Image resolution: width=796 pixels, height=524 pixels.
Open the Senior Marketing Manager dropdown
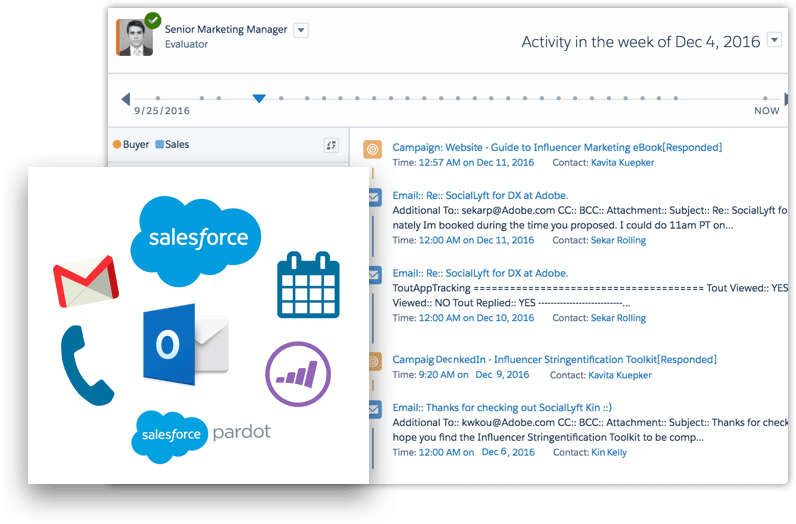pyautogui.click(x=301, y=30)
